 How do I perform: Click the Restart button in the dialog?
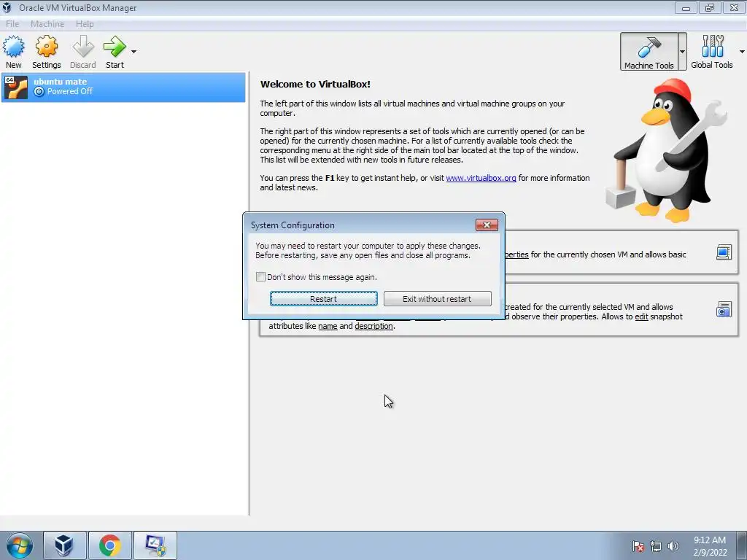click(323, 298)
